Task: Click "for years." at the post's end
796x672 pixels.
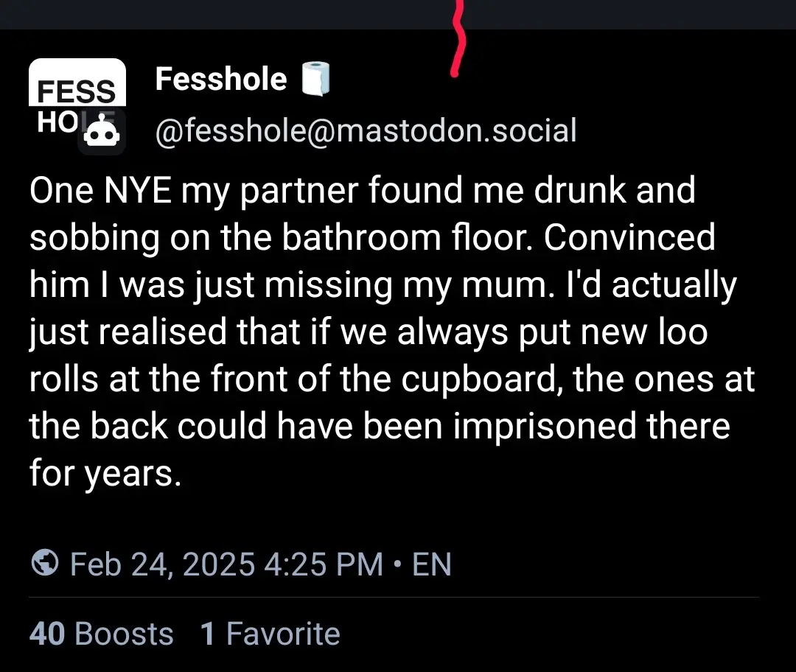Action: coord(105,474)
